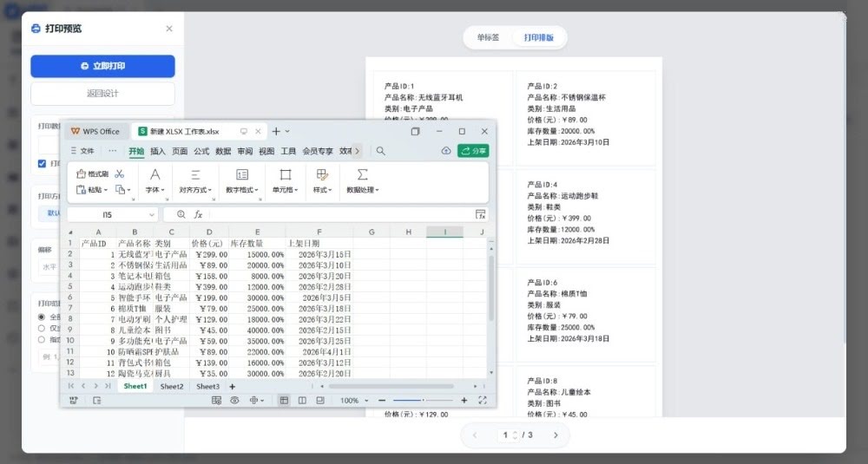The width and height of the screenshot is (868, 464).
Task: Open the Name Box dropdown arrow beside I15
Action: point(152,215)
